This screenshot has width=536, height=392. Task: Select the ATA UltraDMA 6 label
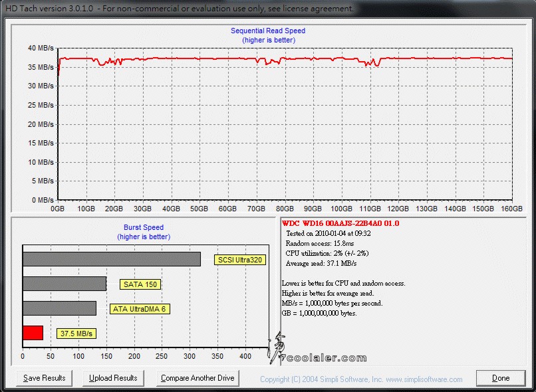point(140,309)
